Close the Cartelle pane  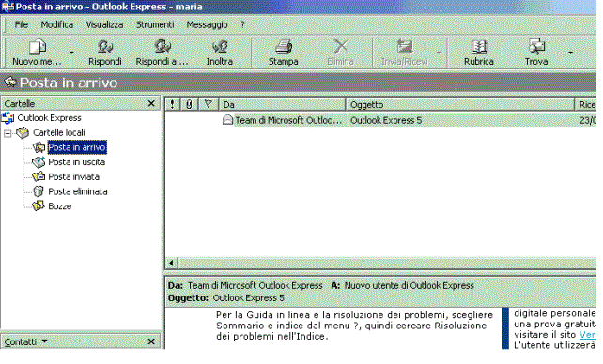point(151,104)
